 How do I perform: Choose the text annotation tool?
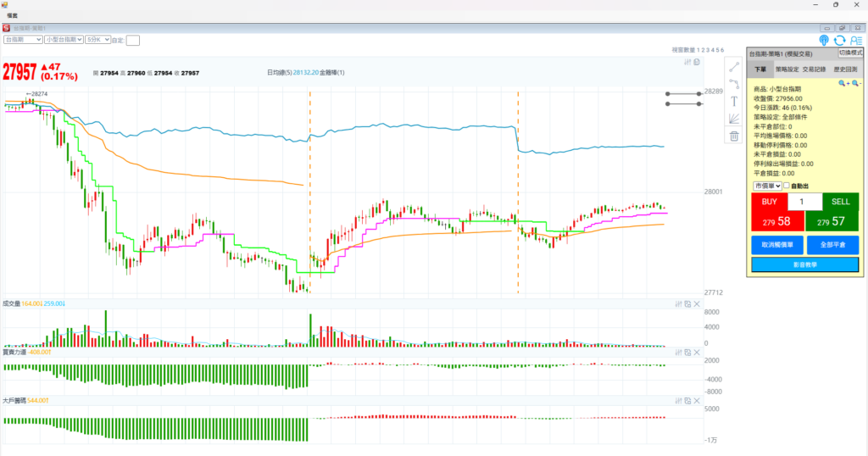(x=734, y=101)
